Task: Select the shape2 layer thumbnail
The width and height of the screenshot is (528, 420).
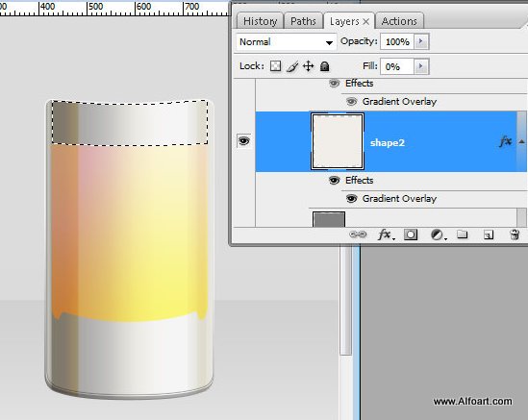Action: (x=338, y=141)
